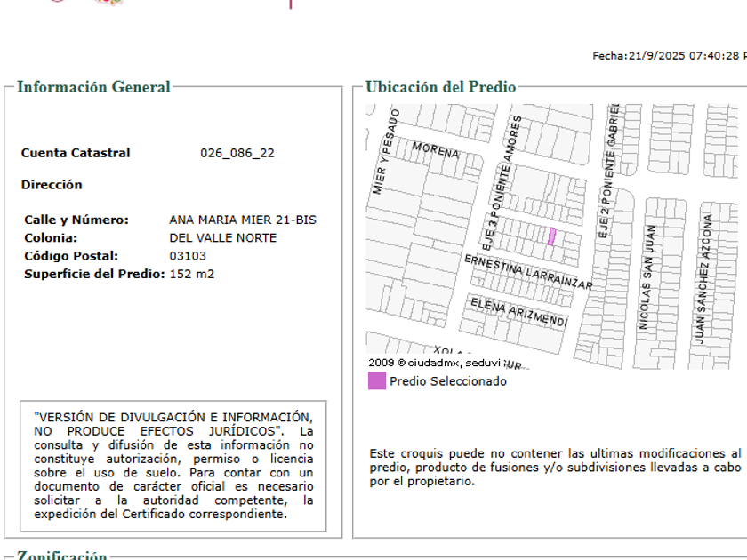Click the purple Predio Seleccionado legend swatch
The width and height of the screenshot is (747, 560).
[x=377, y=381]
